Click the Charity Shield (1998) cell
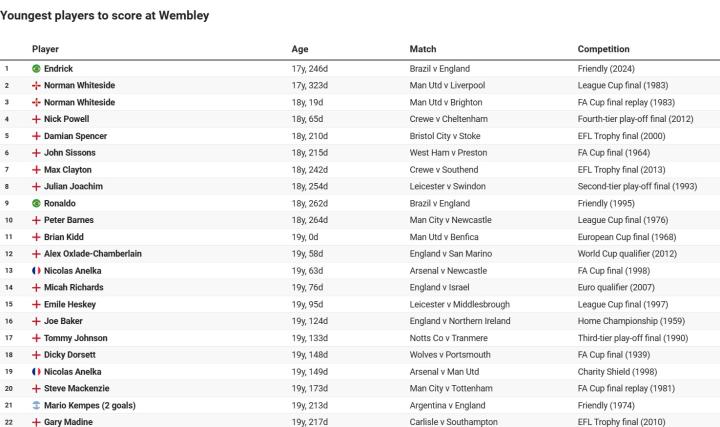Screen dimensions: 720x427 click(618, 372)
